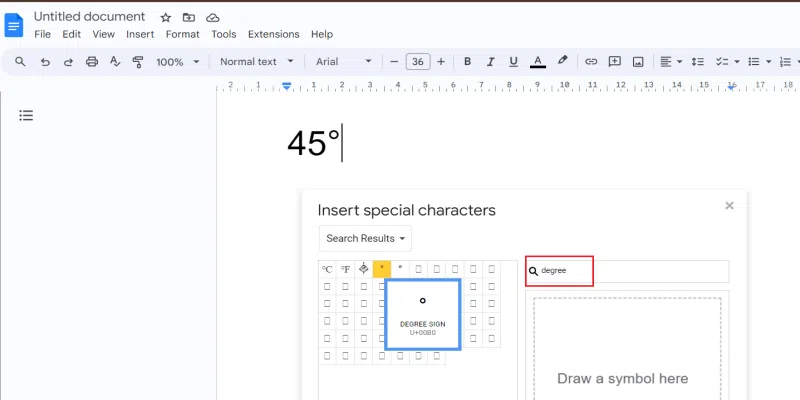Open the Extensions menu
800x400 pixels.
click(273, 34)
